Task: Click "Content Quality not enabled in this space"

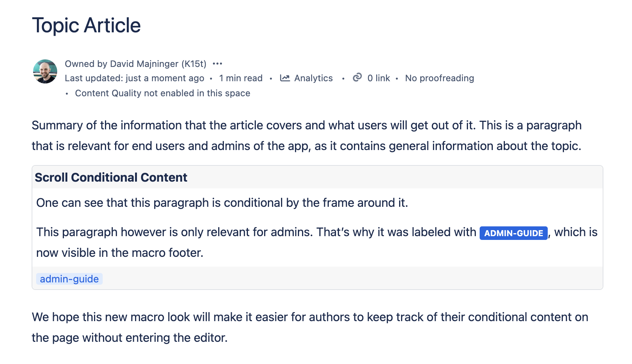Action: 163,93
